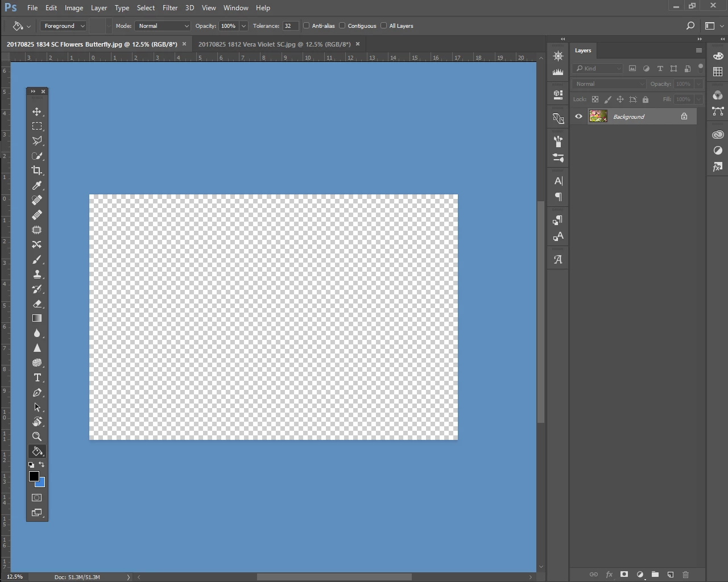The width and height of the screenshot is (728, 582).
Task: Open the layer blend mode Normal dropdown
Action: tap(609, 84)
